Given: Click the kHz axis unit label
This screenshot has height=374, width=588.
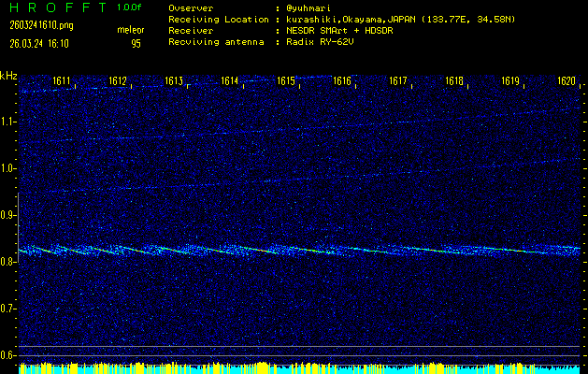Looking at the screenshot, I should tap(8, 75).
